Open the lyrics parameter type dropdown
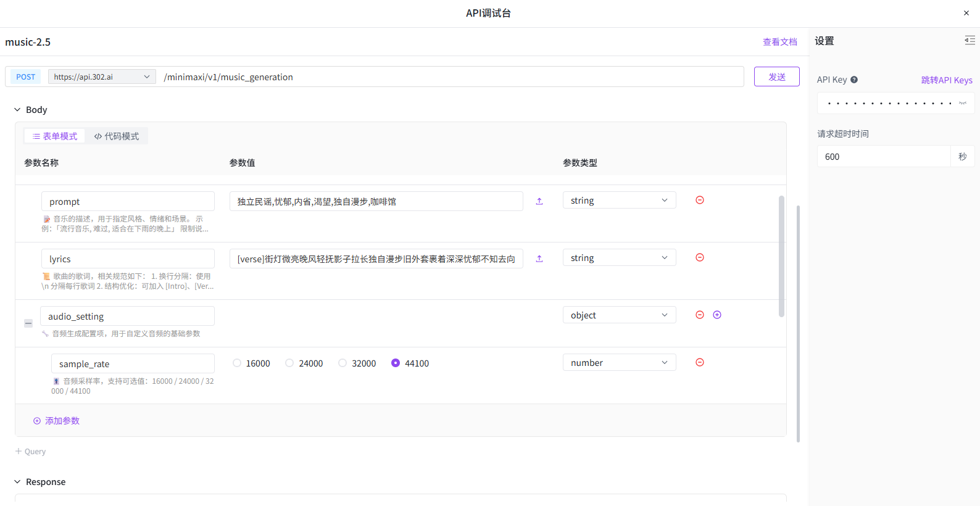This screenshot has height=506, width=980. click(619, 257)
